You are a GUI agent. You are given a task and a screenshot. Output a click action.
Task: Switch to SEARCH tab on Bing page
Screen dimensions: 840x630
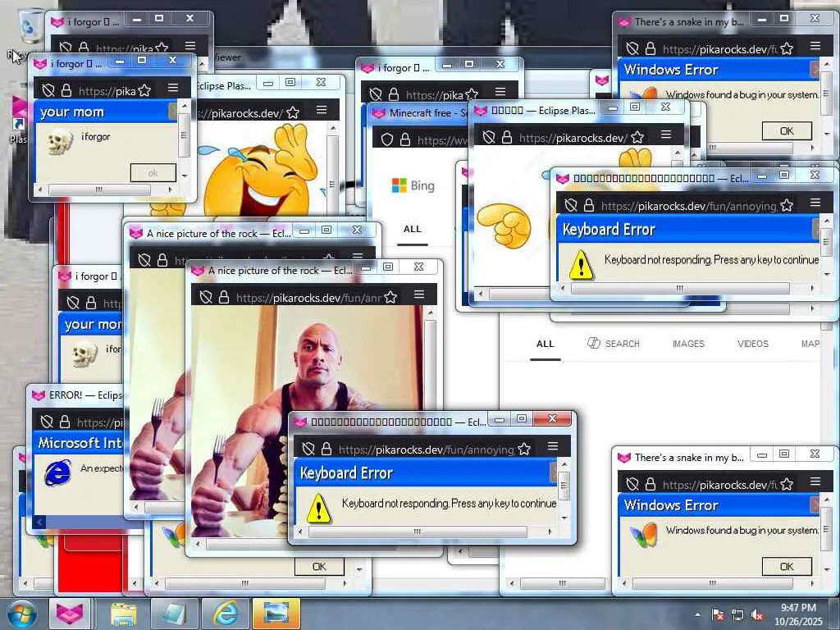pos(614,344)
